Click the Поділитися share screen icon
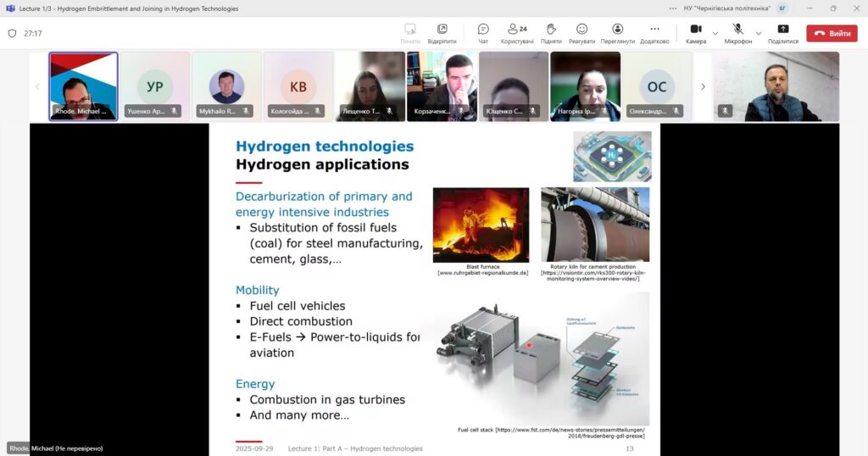The width and height of the screenshot is (868, 456). point(782,33)
